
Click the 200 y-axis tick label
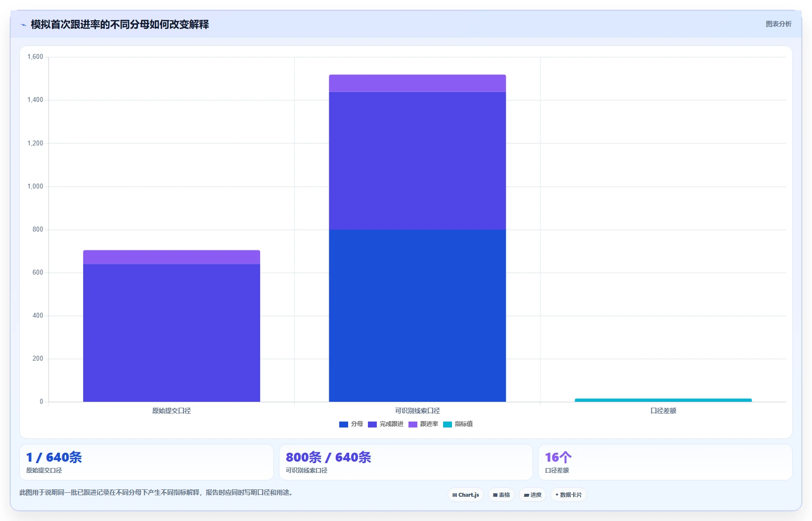[38, 359]
